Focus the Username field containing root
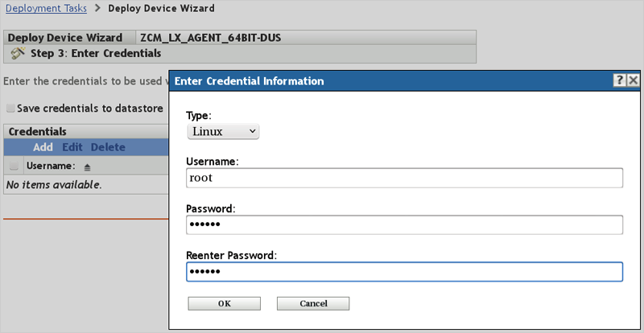The image size is (644, 333). [x=404, y=178]
